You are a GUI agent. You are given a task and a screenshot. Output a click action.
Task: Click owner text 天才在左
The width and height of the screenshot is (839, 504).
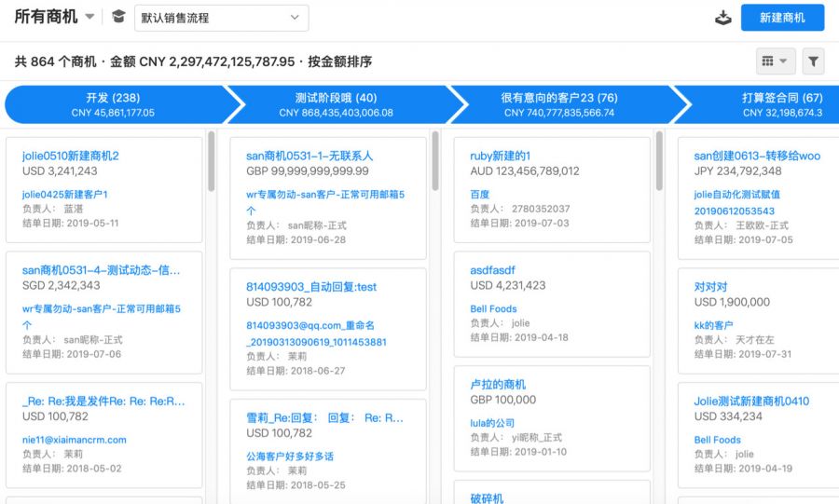point(755,339)
